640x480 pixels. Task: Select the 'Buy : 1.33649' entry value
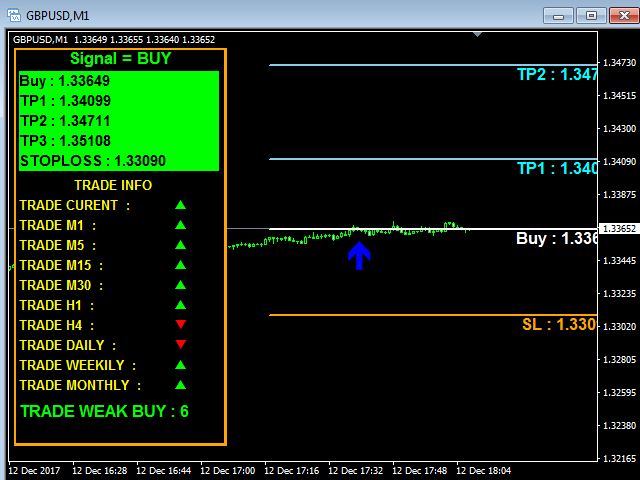(x=64, y=81)
